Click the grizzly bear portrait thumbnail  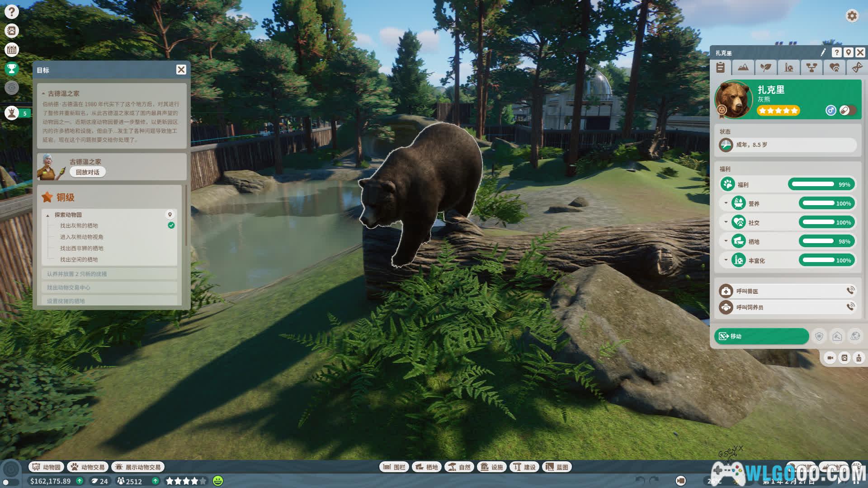[x=733, y=99]
